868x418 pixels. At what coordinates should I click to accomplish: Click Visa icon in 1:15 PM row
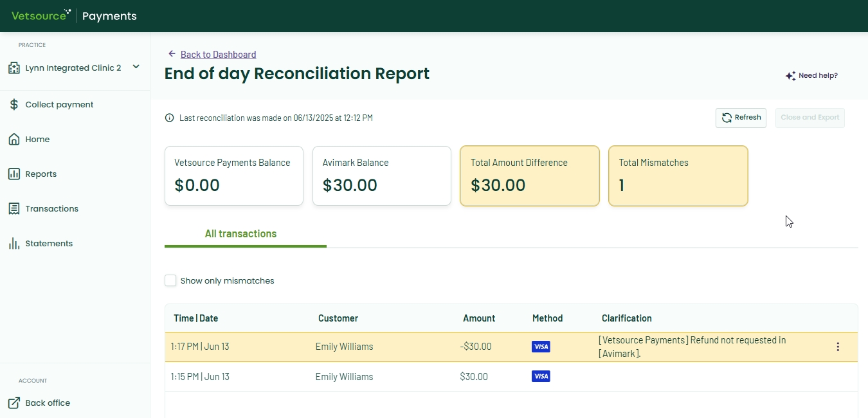[x=541, y=376]
